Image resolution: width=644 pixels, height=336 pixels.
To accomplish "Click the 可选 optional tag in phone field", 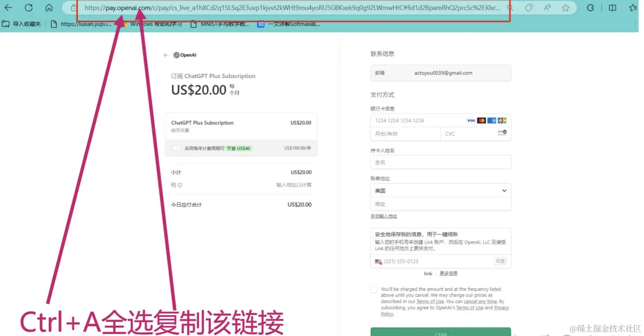I will point(500,261).
